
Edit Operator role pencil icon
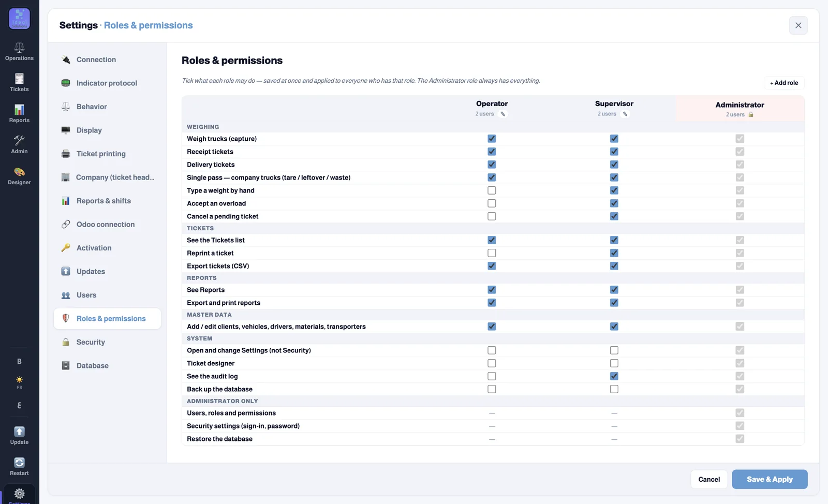(502, 114)
